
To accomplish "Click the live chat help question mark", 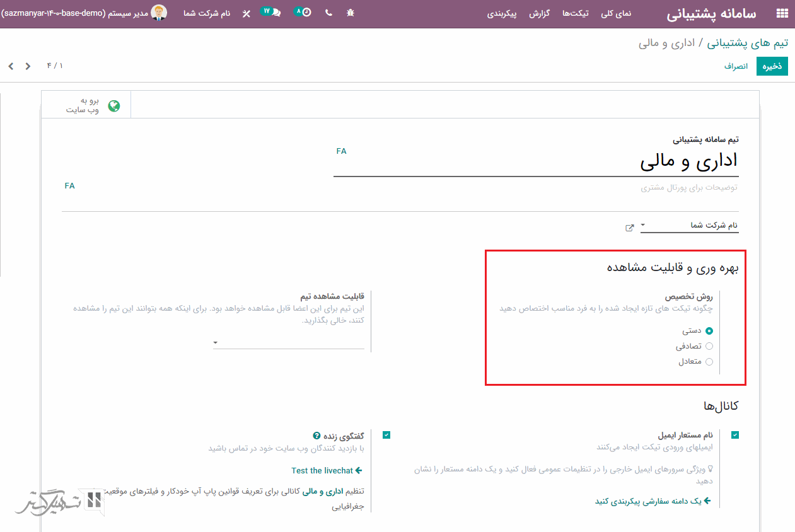I will tap(316, 436).
